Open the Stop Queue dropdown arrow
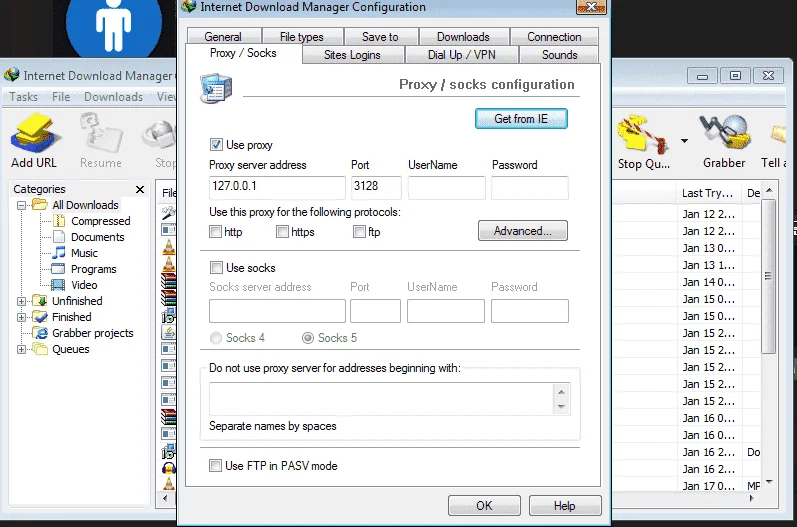The image size is (797, 527). click(x=684, y=141)
